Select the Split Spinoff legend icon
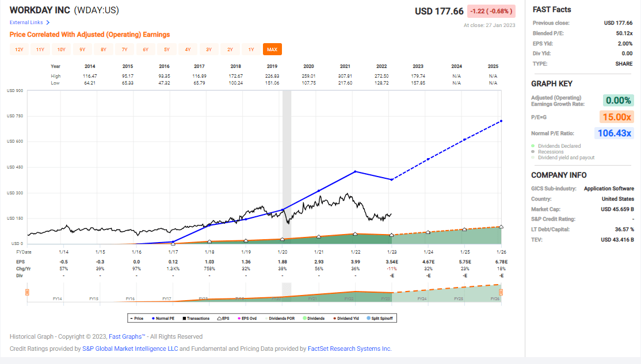Image resolution: width=641 pixels, height=364 pixels. [367, 317]
